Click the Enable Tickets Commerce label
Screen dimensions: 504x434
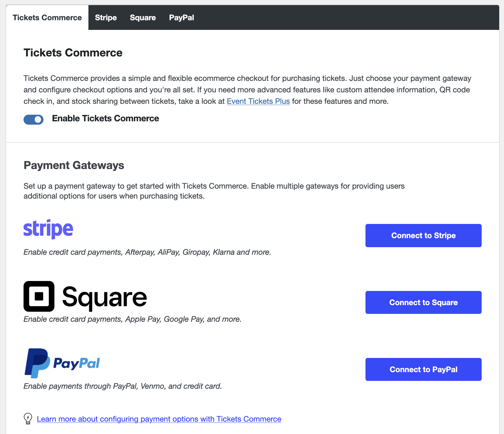pos(106,118)
